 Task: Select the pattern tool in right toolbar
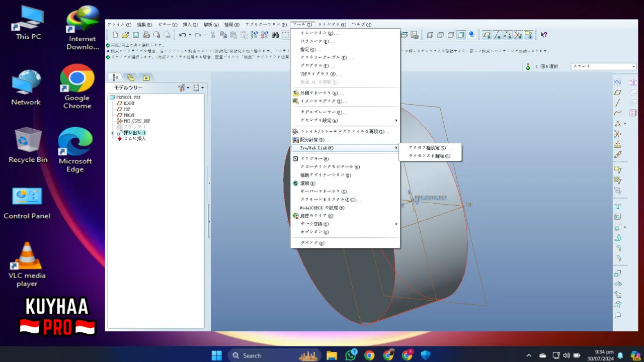tap(633, 113)
